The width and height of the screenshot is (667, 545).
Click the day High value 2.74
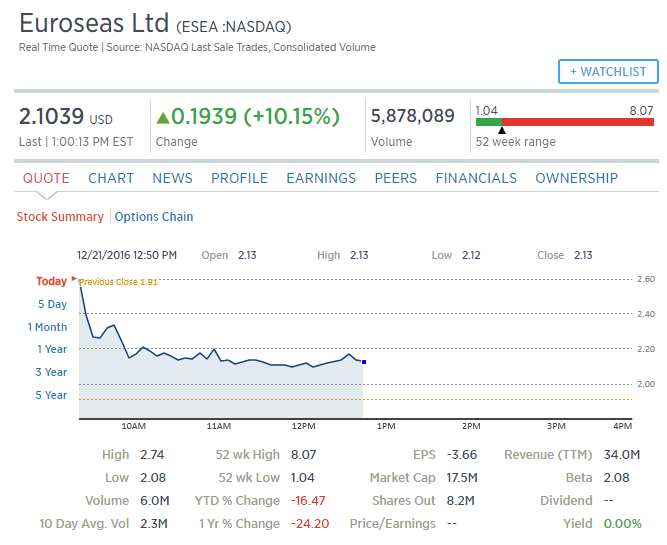coord(152,455)
